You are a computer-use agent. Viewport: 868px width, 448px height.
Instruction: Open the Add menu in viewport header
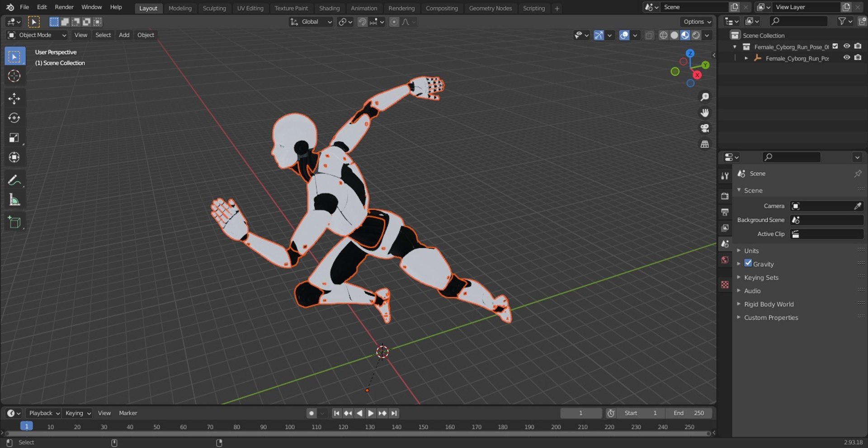124,35
